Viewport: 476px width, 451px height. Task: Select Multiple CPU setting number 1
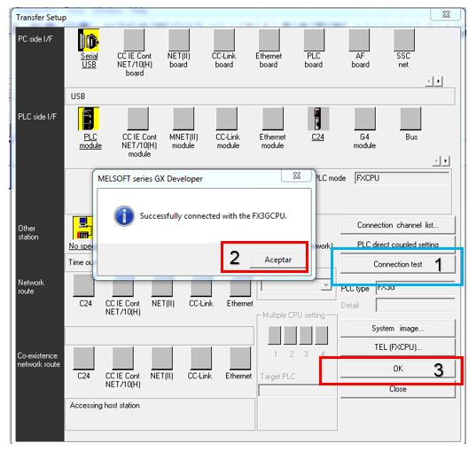click(x=275, y=335)
